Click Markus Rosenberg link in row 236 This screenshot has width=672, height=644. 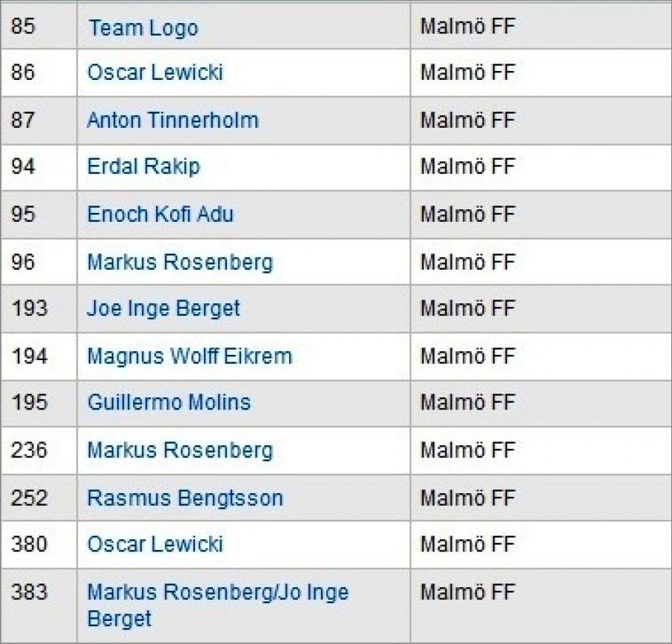[x=180, y=451]
